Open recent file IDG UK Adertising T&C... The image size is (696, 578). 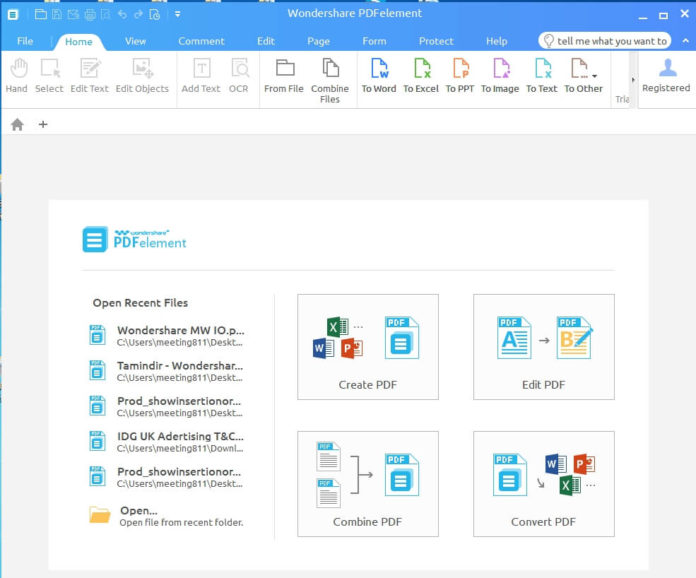pos(167,442)
